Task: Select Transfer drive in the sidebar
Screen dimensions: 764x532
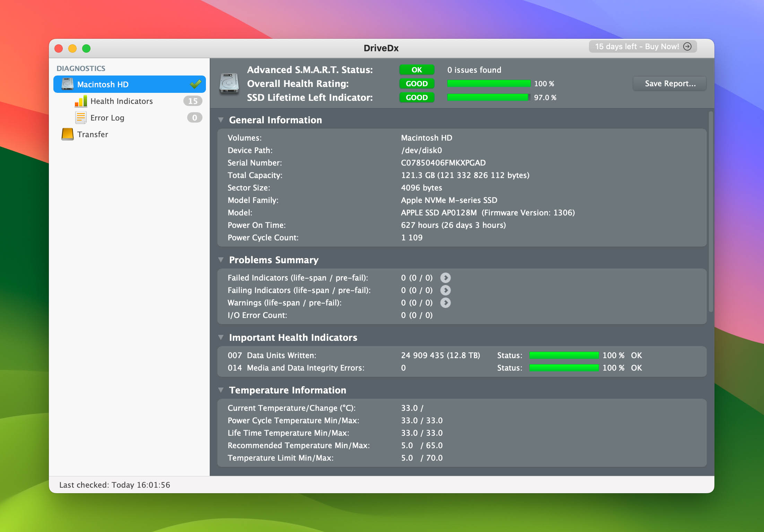Action: (129, 134)
